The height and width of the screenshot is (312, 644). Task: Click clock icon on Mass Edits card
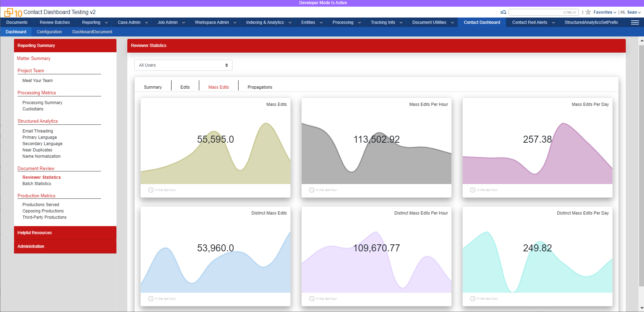[x=151, y=190]
